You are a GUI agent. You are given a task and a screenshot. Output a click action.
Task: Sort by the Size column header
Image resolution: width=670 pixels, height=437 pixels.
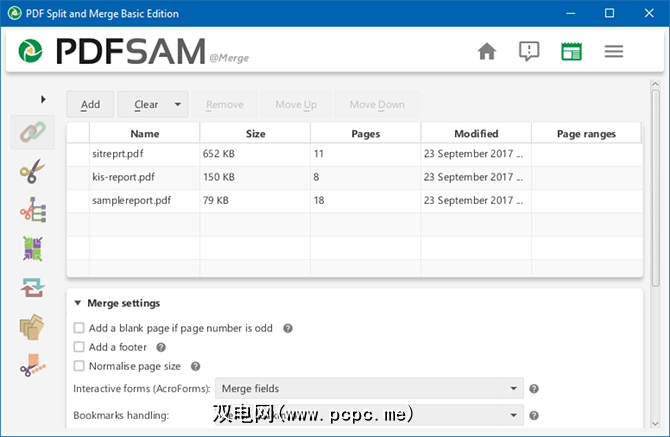click(x=255, y=134)
